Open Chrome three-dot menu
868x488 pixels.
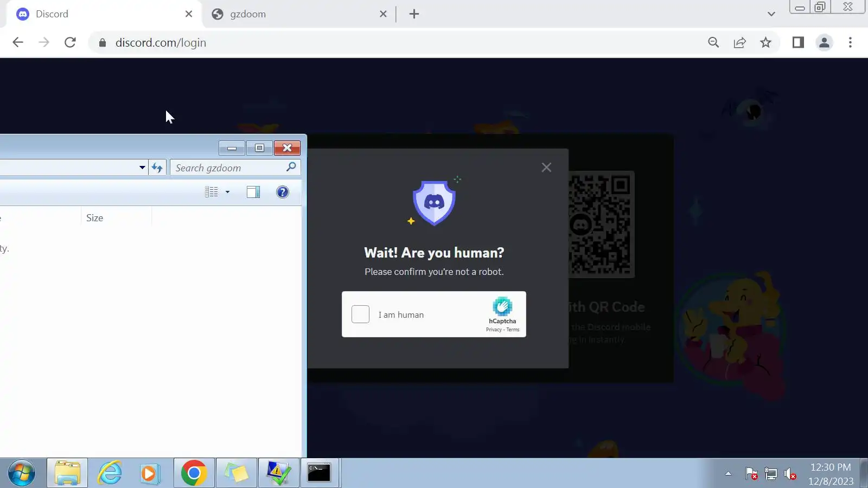tap(850, 42)
